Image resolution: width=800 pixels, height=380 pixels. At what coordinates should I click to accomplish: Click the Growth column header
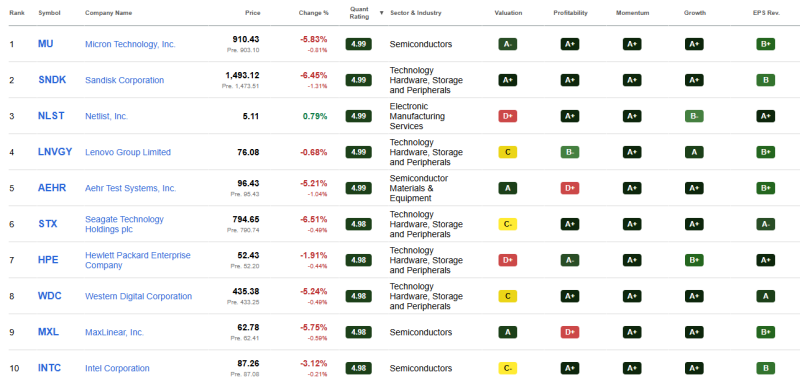coord(695,13)
